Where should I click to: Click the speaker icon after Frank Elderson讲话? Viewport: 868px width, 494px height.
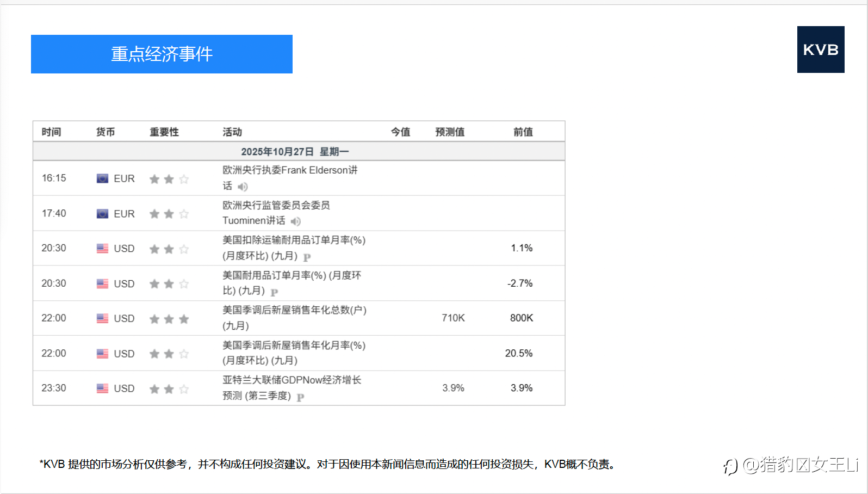tap(243, 187)
